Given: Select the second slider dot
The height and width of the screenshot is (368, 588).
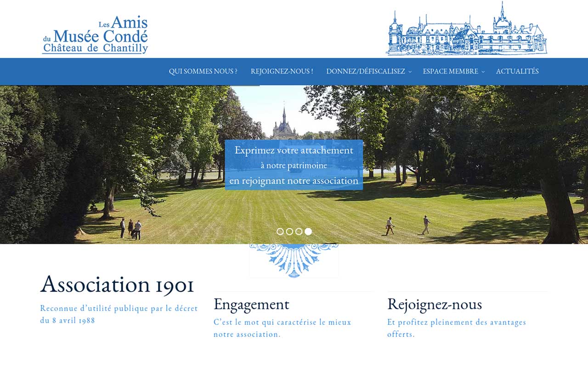Looking at the screenshot, I should pyautogui.click(x=289, y=231).
